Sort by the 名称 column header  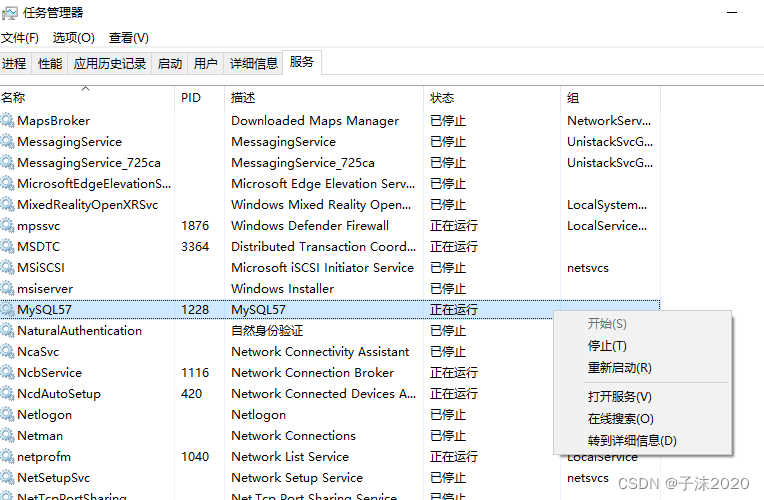[x=87, y=97]
